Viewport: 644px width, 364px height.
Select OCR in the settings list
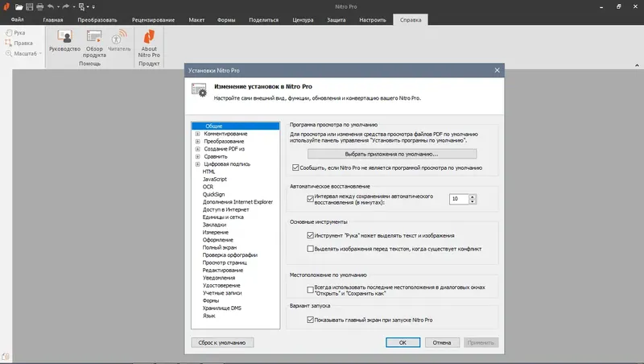click(208, 187)
